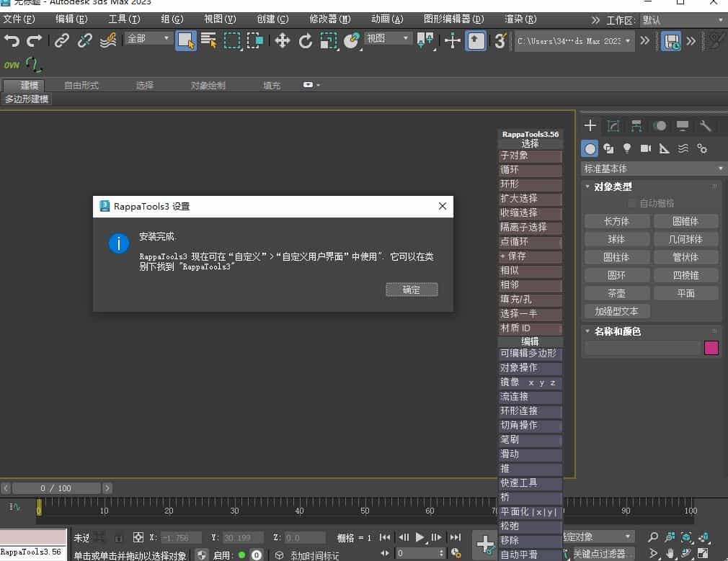Switch to the 自由形式 ribbon tab

coord(81,86)
